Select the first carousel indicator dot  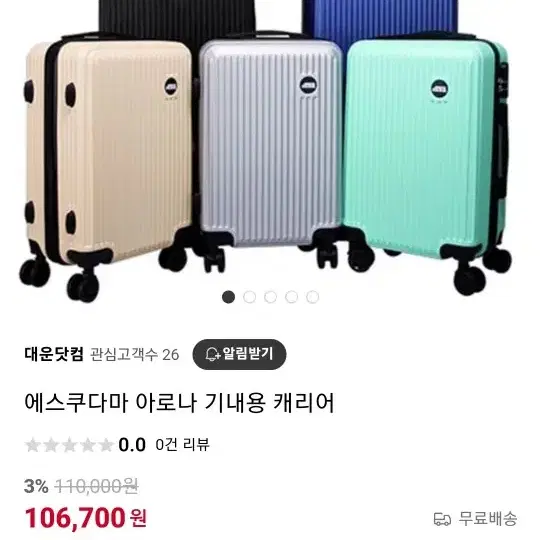point(228,297)
